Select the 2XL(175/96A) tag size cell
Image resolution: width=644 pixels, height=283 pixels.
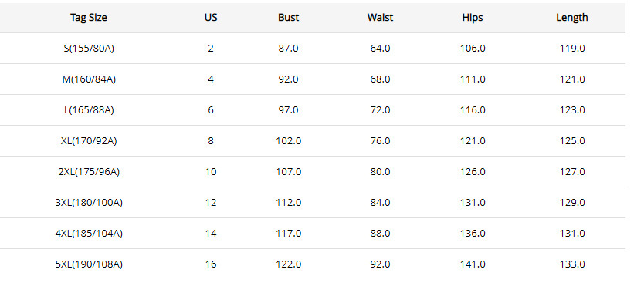[89, 171]
